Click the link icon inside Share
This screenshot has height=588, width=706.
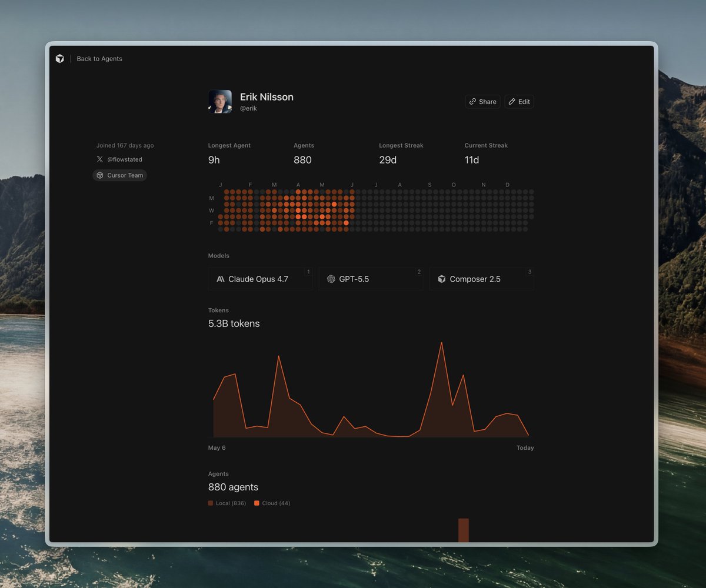tap(472, 102)
